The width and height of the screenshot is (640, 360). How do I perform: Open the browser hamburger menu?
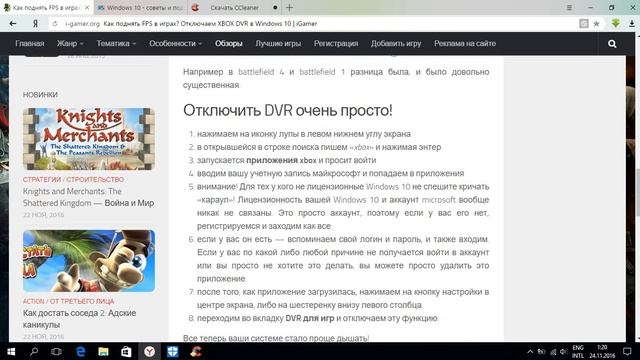[x=569, y=7]
